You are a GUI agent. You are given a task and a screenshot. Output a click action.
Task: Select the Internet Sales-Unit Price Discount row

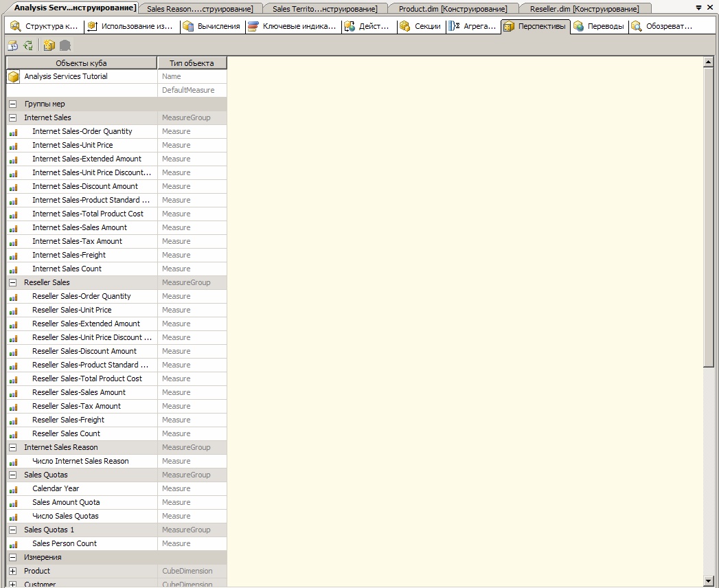click(117, 173)
